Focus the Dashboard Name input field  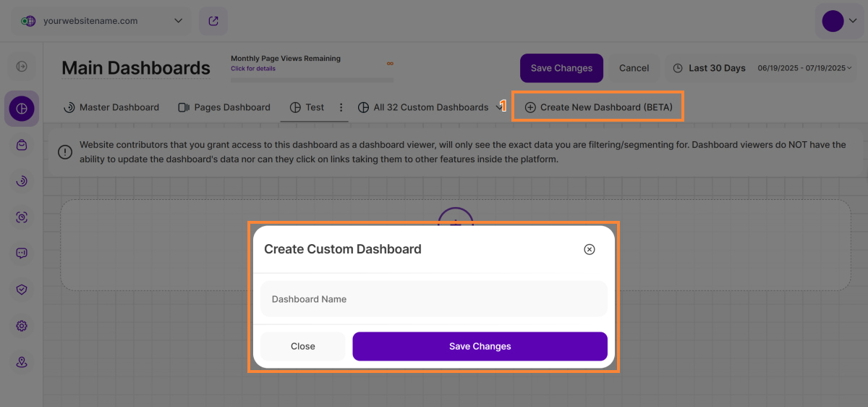tap(433, 299)
